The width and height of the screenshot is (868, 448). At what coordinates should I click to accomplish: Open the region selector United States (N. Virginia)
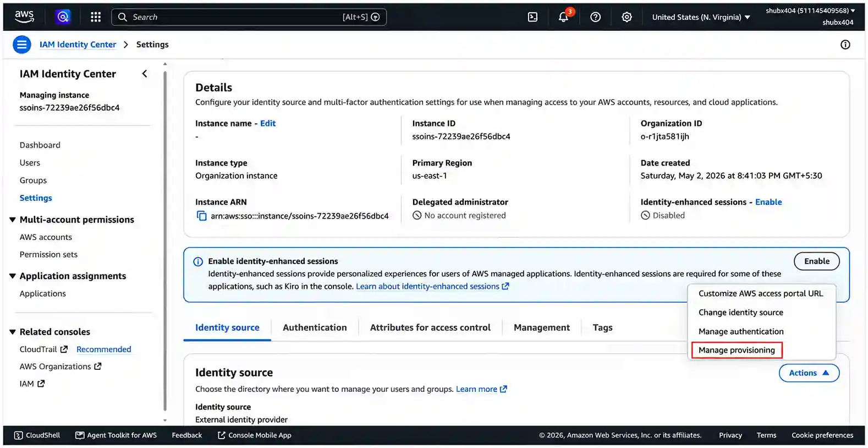(x=701, y=17)
